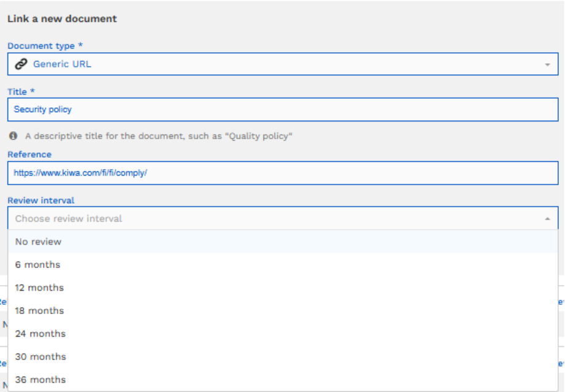The width and height of the screenshot is (565, 392).
Task: Choose the 30 months option
Action: 40,357
